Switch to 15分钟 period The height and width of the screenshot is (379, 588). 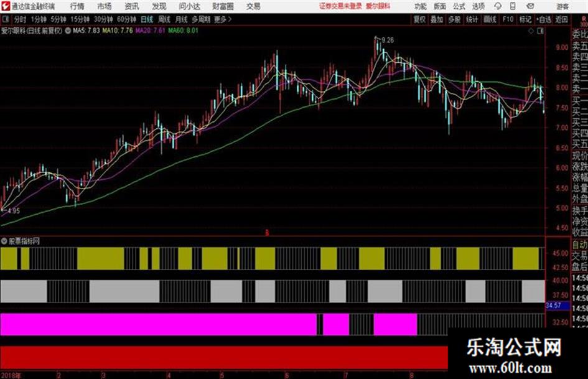coord(80,19)
